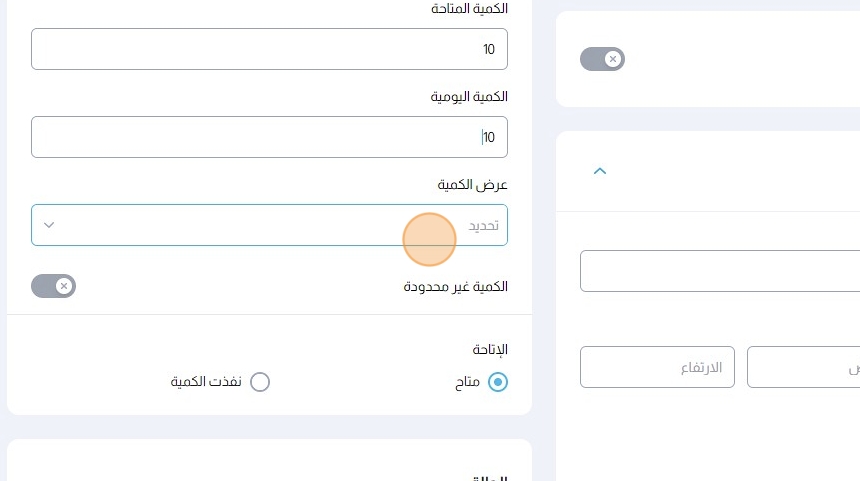Click the الكمية المتاحة input field
The height and width of the screenshot is (481, 860).
(x=269, y=49)
